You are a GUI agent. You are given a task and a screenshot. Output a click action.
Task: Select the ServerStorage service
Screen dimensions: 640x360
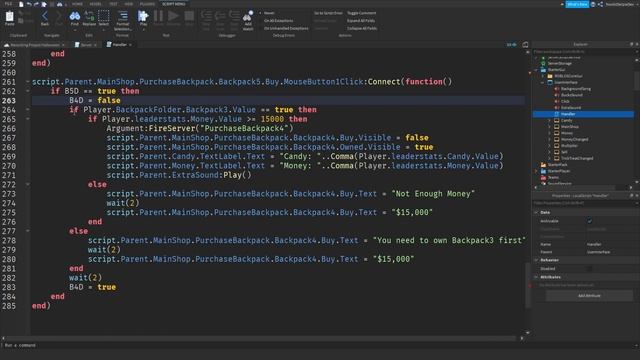(559, 63)
